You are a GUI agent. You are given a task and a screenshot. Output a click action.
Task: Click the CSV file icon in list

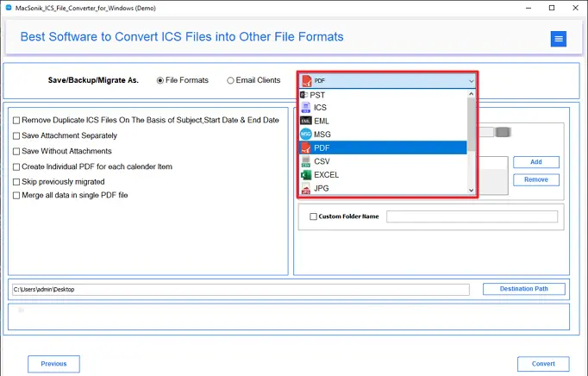[x=305, y=161]
